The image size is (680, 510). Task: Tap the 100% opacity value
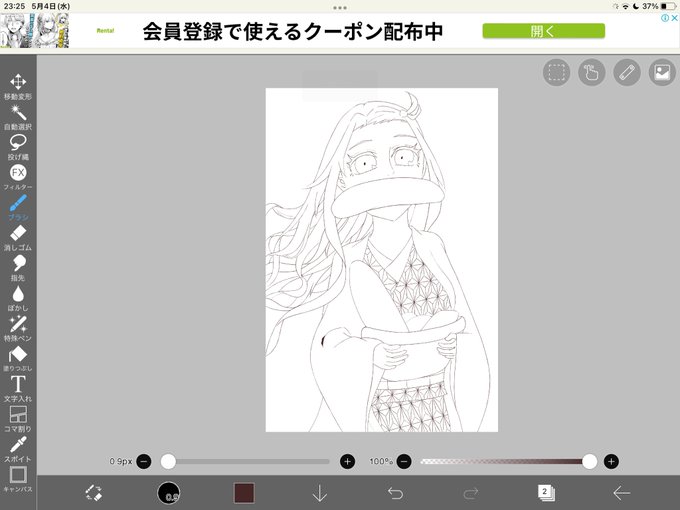coord(381,461)
